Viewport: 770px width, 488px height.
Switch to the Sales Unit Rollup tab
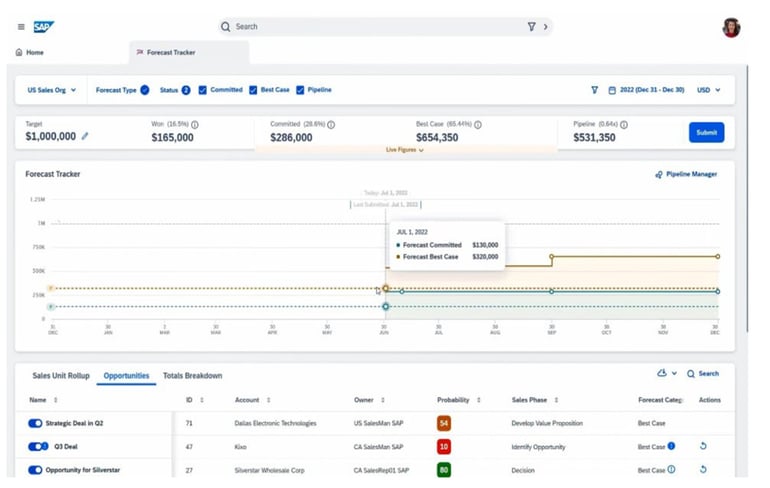coord(61,376)
